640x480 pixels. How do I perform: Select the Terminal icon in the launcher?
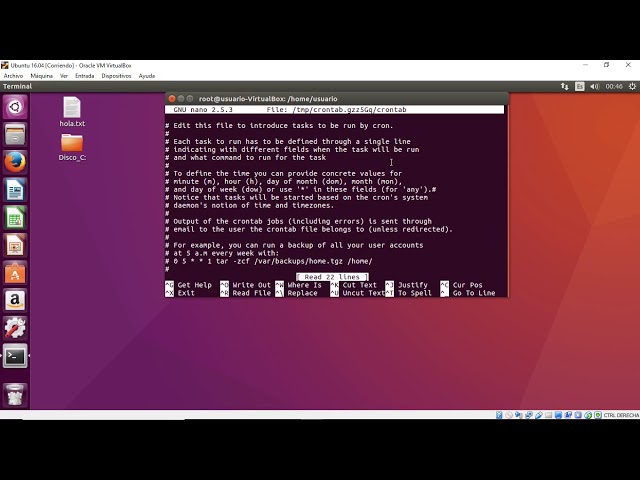15,356
